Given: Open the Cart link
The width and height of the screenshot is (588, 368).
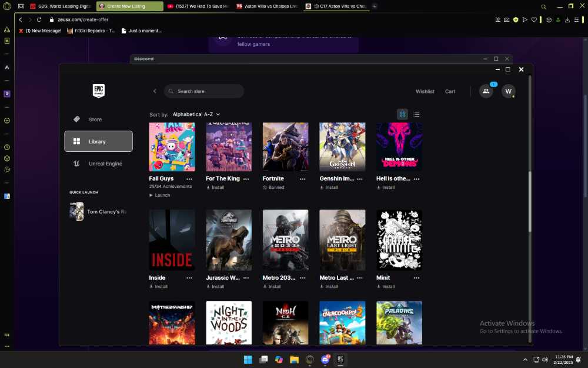Looking at the screenshot, I should point(450,91).
